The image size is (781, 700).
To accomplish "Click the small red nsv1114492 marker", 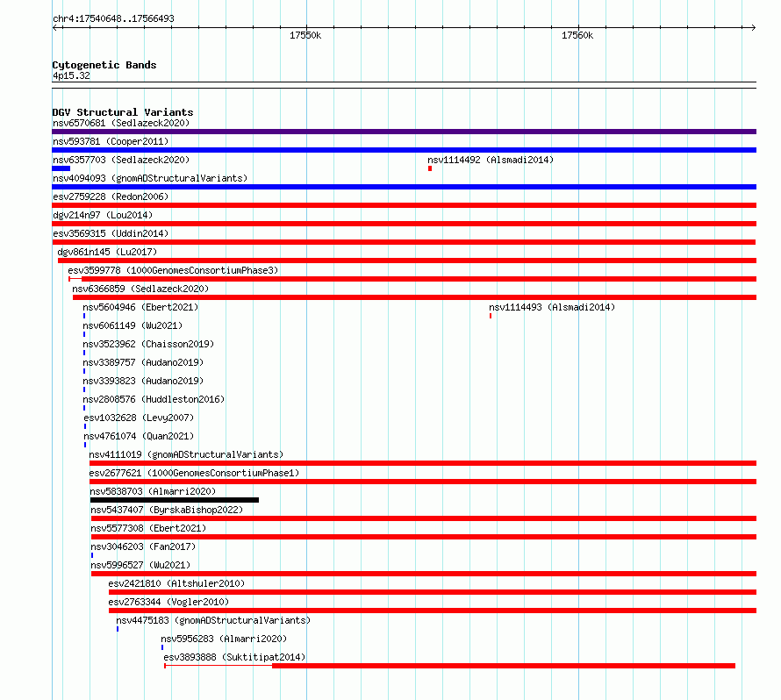I will [x=430, y=168].
